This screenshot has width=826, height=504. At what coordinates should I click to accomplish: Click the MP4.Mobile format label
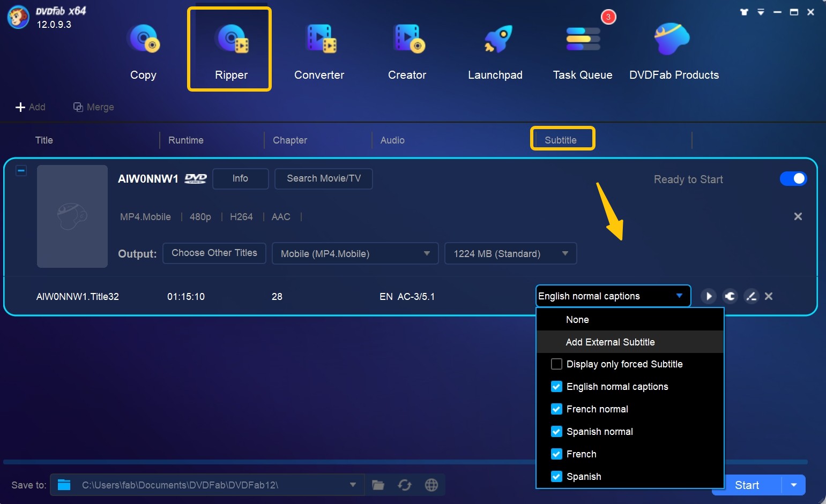145,217
